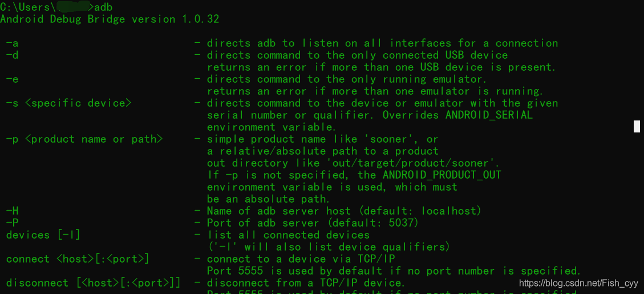Click the "ANDROID_SERIAL" variable name
This screenshot has height=294, width=644.
[x=489, y=115]
